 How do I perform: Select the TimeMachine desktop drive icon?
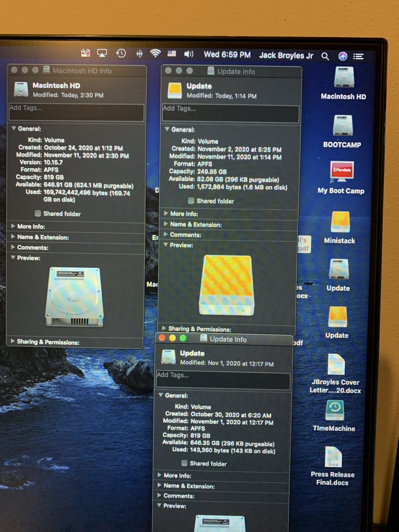(335, 410)
